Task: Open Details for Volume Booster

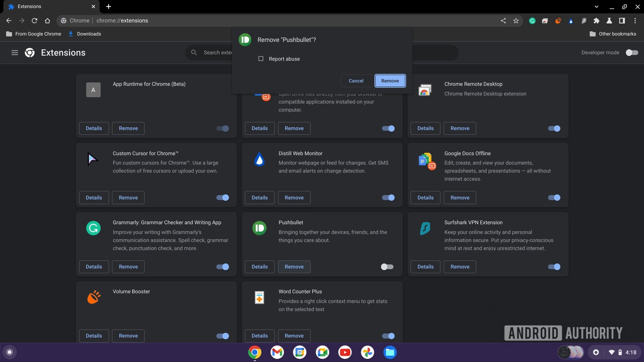Action: [94, 336]
